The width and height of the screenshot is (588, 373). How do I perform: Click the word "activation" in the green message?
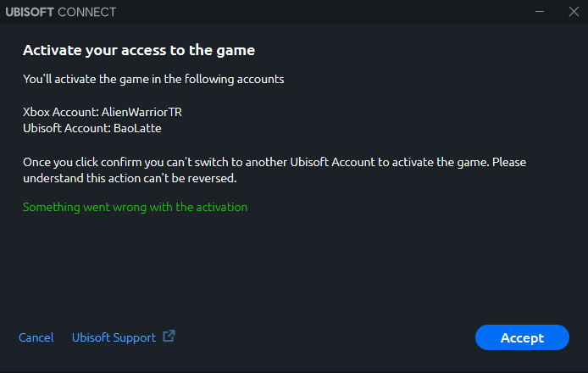pyautogui.click(x=220, y=207)
